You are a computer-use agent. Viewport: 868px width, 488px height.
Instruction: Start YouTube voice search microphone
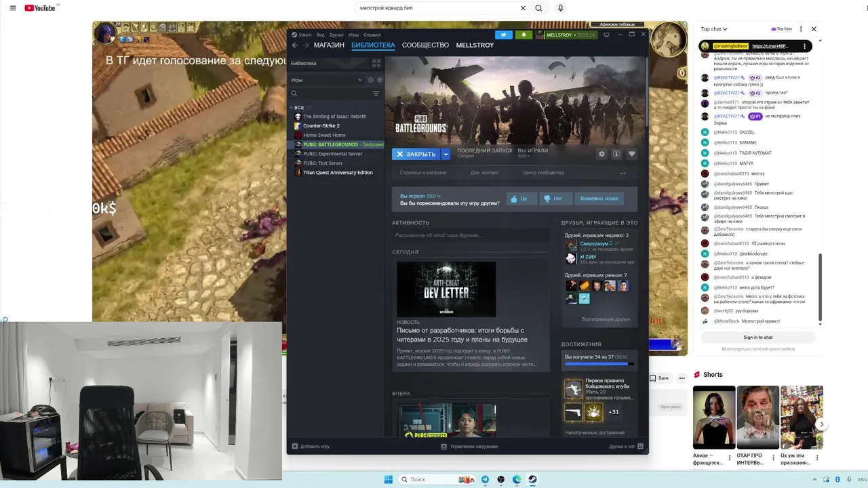tap(560, 8)
